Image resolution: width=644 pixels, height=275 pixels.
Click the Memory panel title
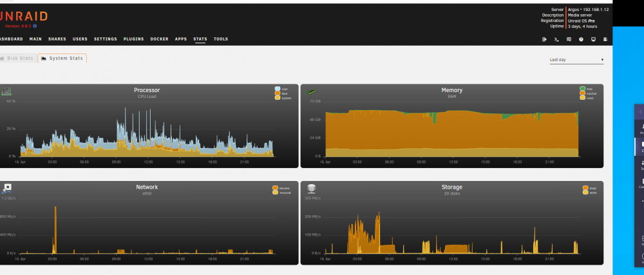[x=452, y=90]
